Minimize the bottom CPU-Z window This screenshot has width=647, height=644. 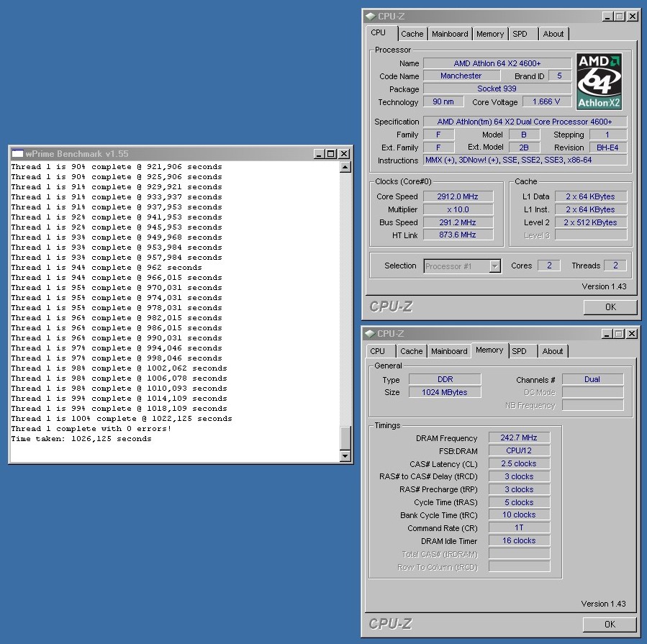point(607,334)
